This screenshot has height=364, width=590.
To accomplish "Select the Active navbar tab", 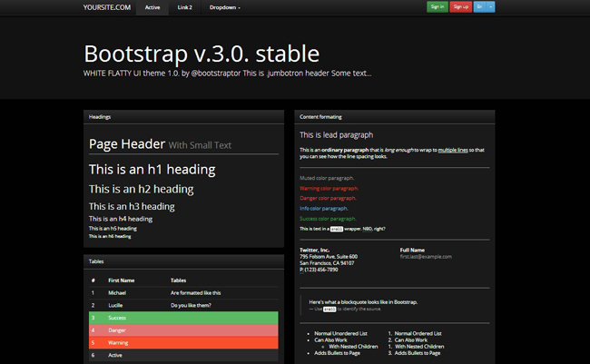I will coord(152,6).
